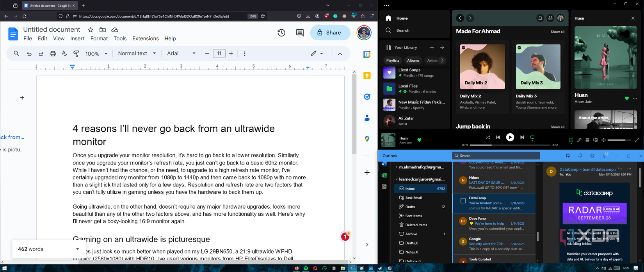Select the paint format tool in Docs
Viewport: 644px width, 272px height.
[x=76, y=54]
